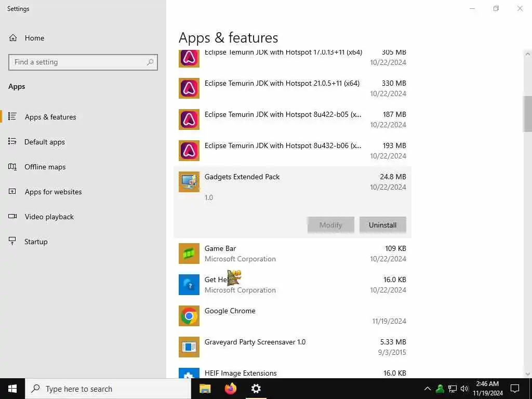This screenshot has width=532, height=399.
Task: Select the Google Chrome entry
Action: (x=292, y=316)
